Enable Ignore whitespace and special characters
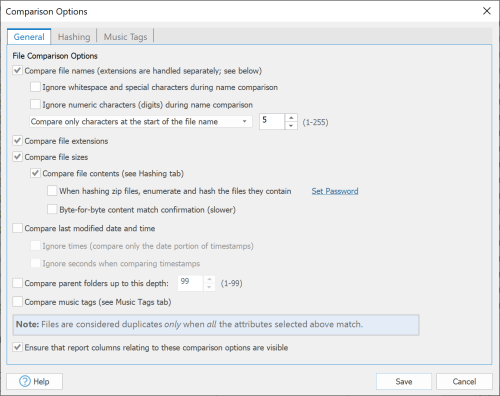This screenshot has width=500, height=396. tap(35, 87)
